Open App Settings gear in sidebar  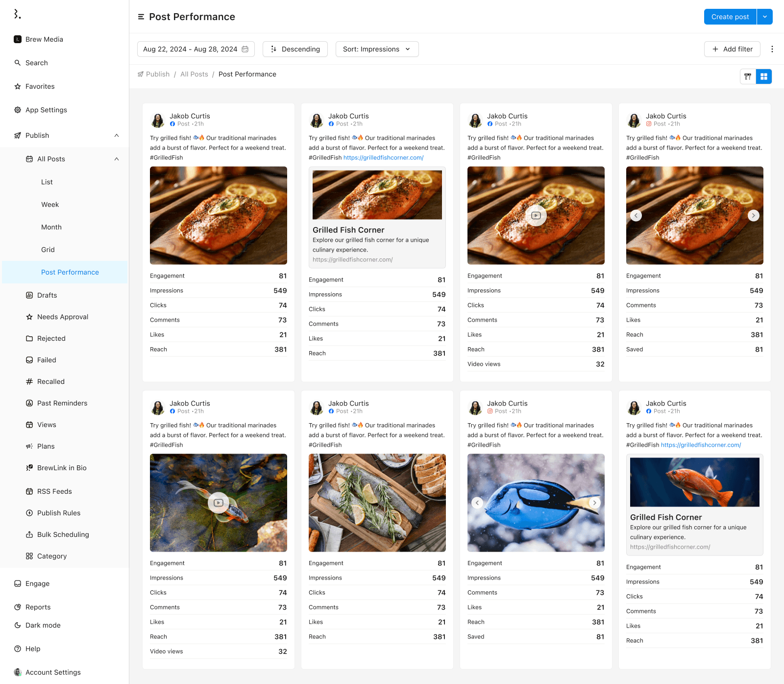pos(18,110)
